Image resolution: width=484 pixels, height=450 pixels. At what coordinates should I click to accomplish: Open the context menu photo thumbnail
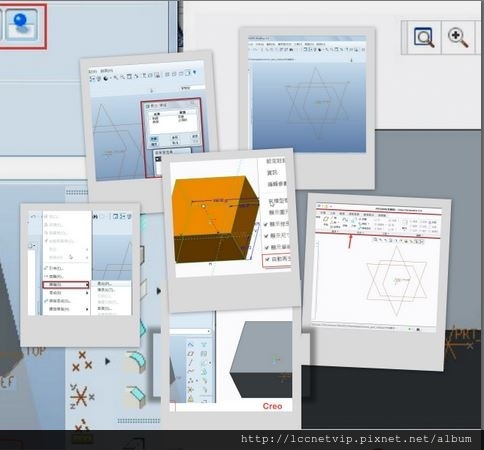80,275
